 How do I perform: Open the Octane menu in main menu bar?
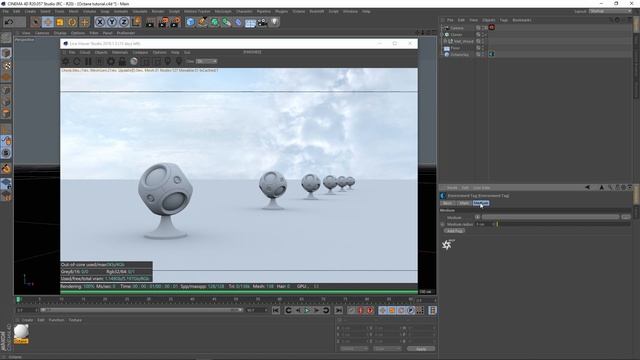pyautogui.click(x=298, y=11)
